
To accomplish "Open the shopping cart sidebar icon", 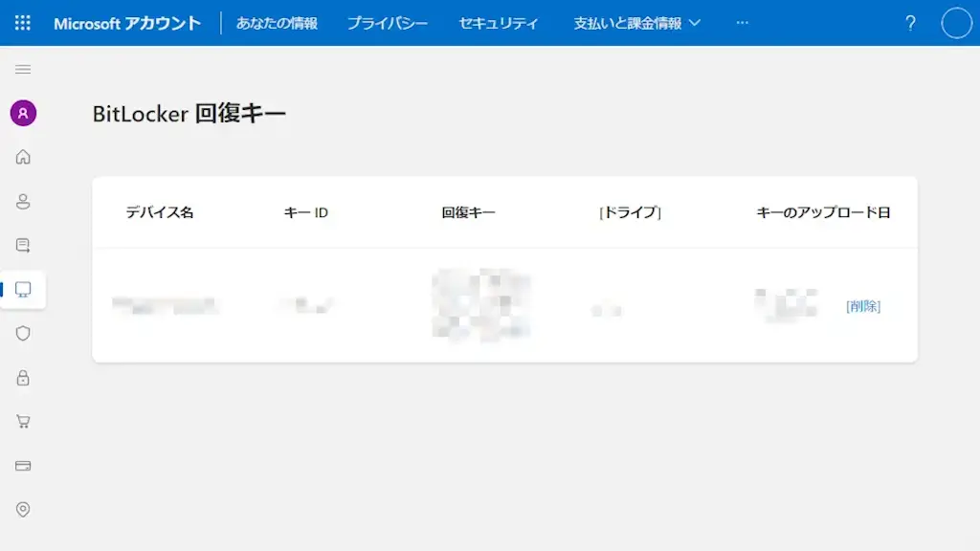I will (x=23, y=421).
